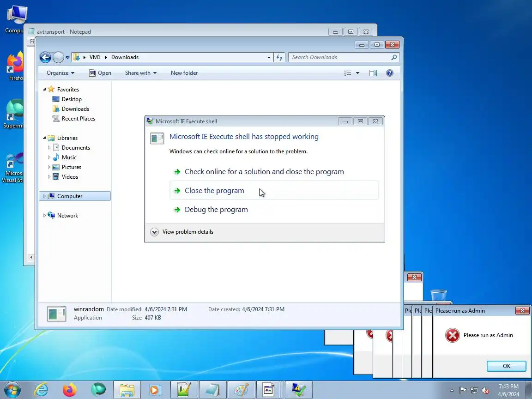Click OK in Please run as Admin dialog
This screenshot has height=399, width=532.
pyautogui.click(x=506, y=366)
